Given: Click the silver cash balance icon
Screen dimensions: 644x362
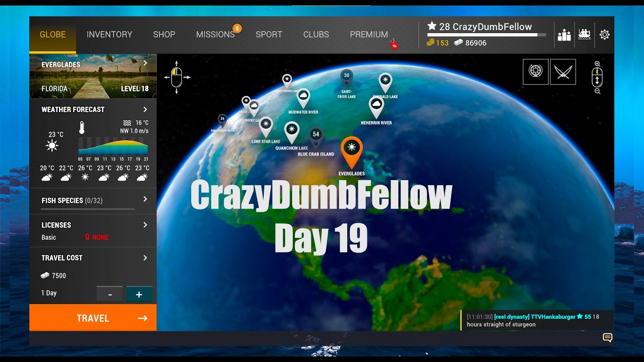Looking at the screenshot, I should pos(458,43).
